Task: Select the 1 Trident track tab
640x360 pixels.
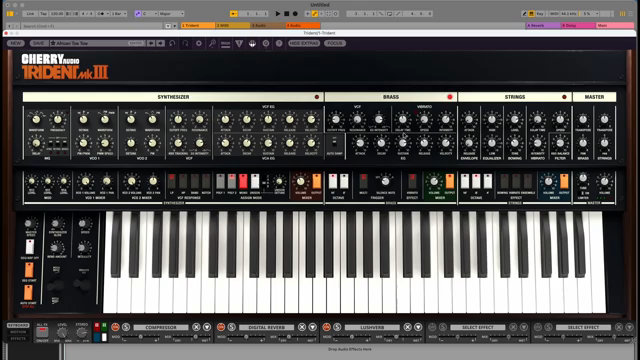Action: pos(198,25)
